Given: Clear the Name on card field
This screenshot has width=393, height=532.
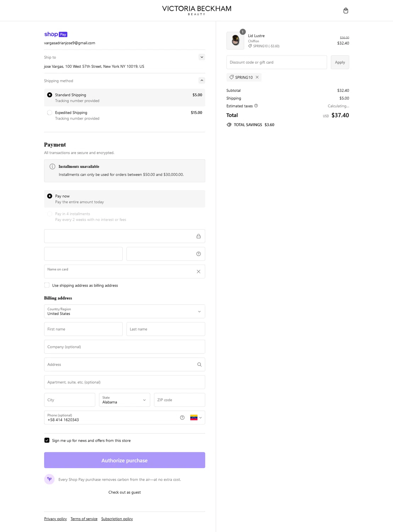Looking at the screenshot, I should pos(198,272).
